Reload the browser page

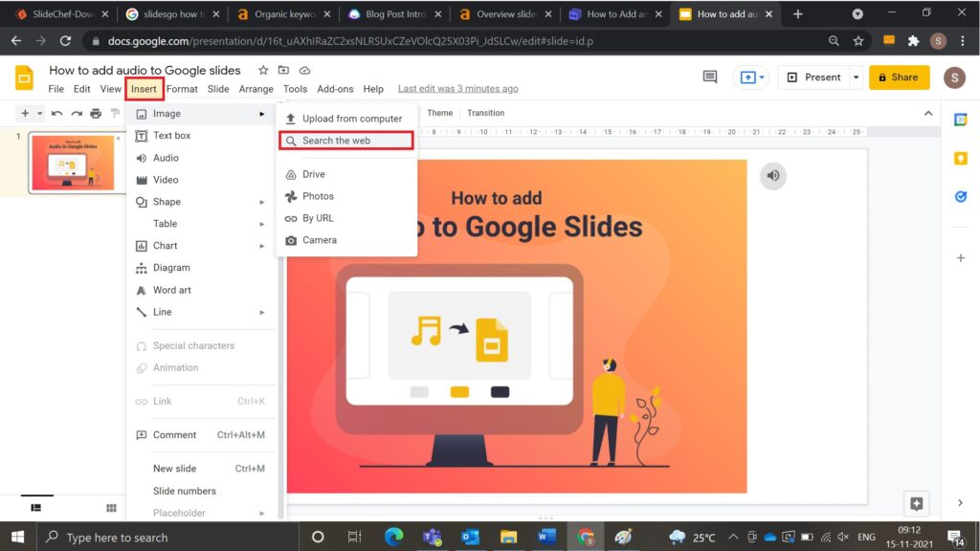(x=65, y=41)
